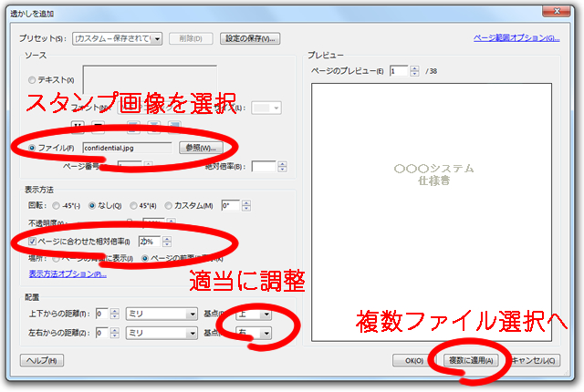
Task: Click 複数に適用 button
Action: [471, 360]
